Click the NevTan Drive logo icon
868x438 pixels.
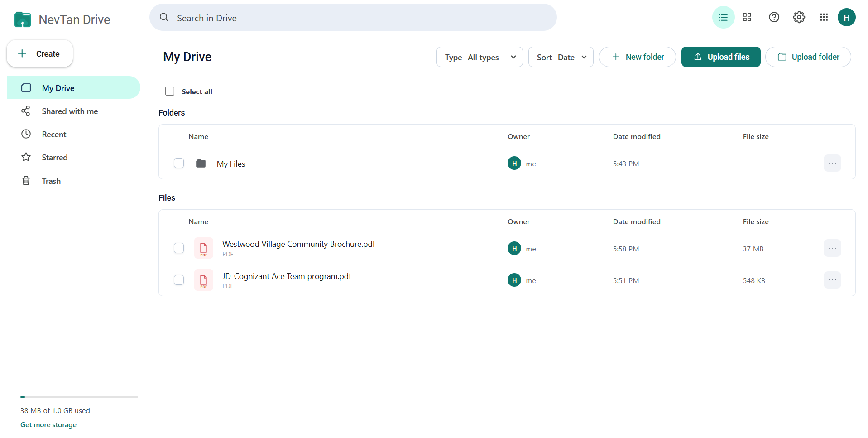point(23,19)
